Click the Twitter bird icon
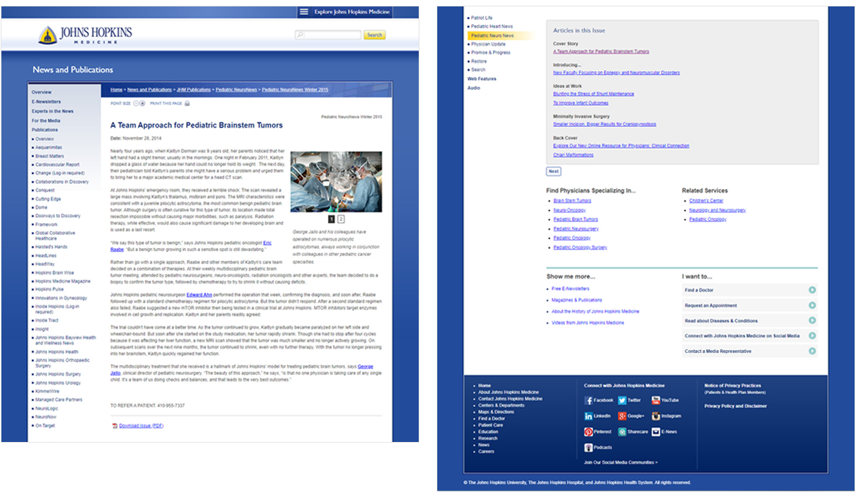Image resolution: width=856 pixels, height=504 pixels. [622, 401]
